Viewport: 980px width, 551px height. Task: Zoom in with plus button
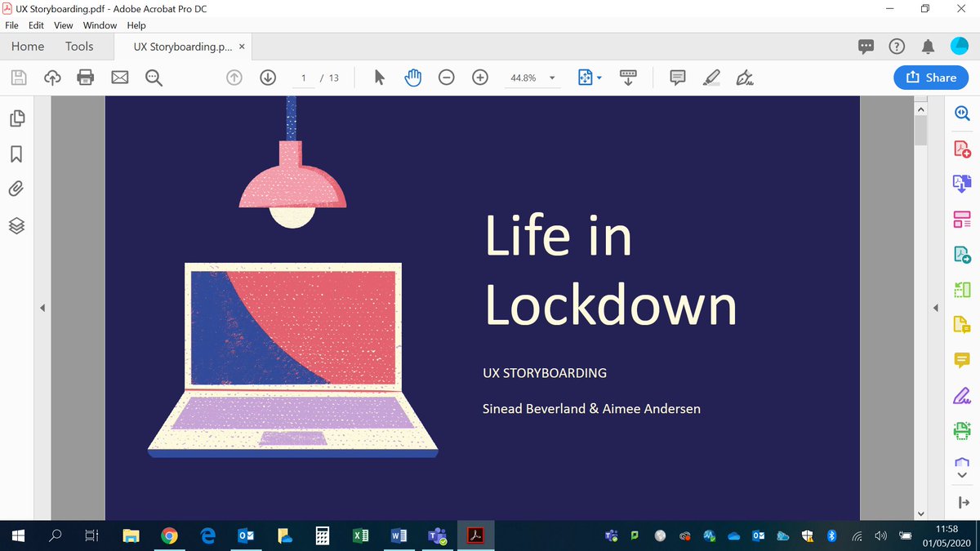click(480, 78)
